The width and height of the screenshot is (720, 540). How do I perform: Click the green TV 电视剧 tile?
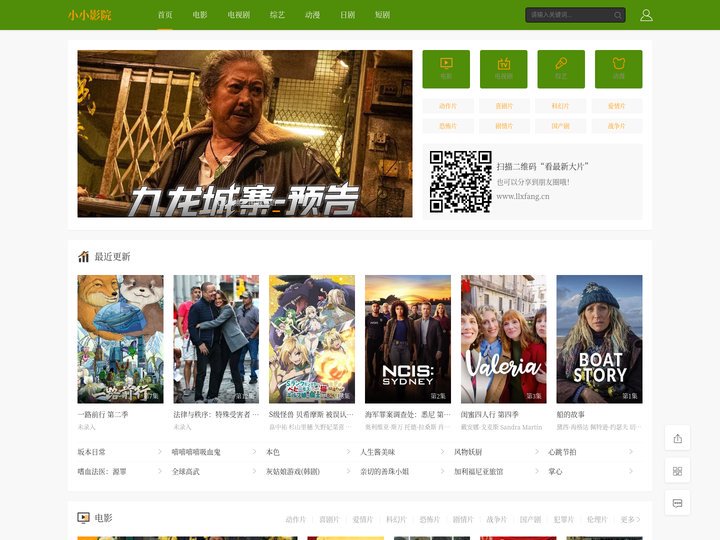pyautogui.click(x=504, y=69)
